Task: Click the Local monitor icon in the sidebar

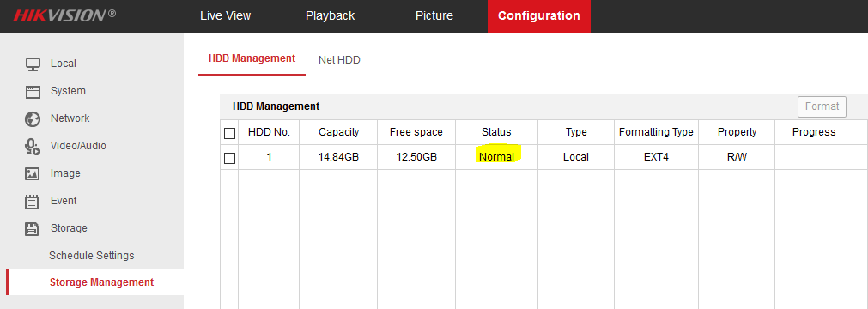Action: (x=33, y=64)
